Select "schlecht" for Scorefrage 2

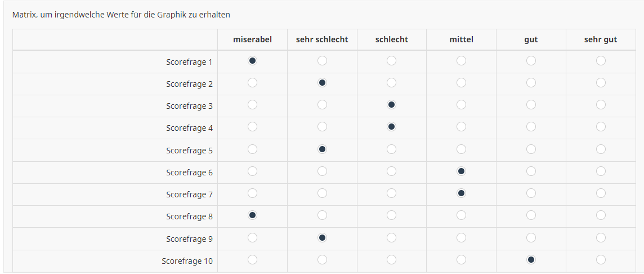pyautogui.click(x=391, y=83)
